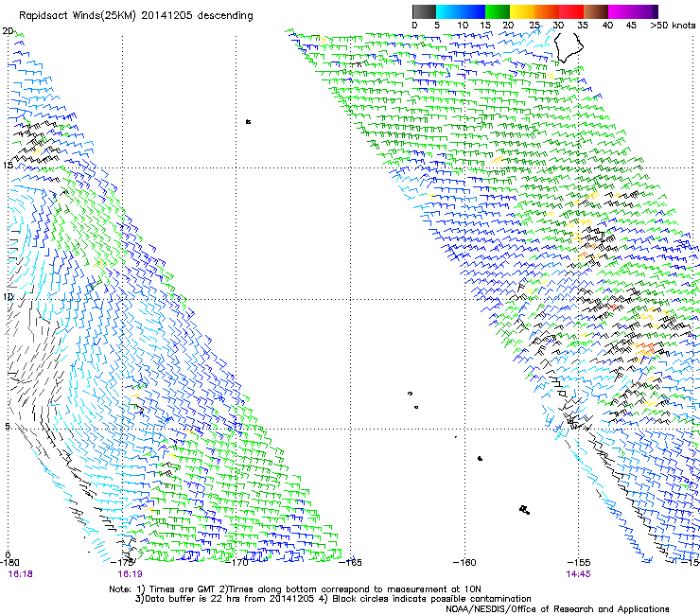
Task: Click the title 'Rapidsact Winds(25KM) 20141205 descending'
Action: tap(135, 15)
